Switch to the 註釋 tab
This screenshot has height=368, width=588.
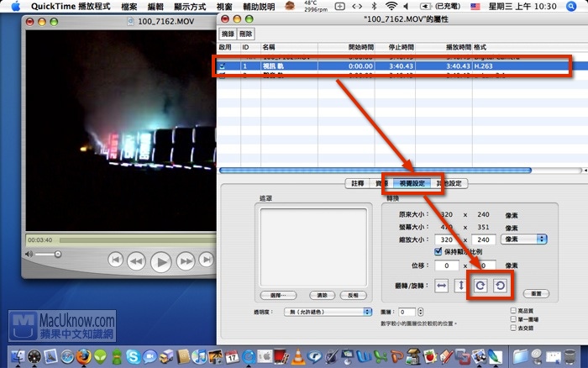coord(357,183)
